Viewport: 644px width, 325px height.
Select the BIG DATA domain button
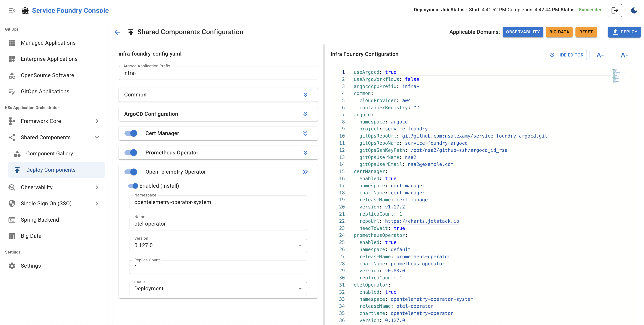[559, 32]
